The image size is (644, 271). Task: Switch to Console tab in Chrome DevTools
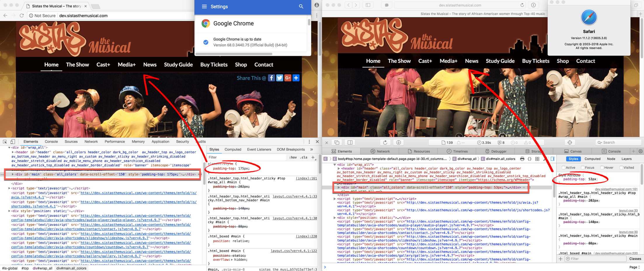click(51, 142)
